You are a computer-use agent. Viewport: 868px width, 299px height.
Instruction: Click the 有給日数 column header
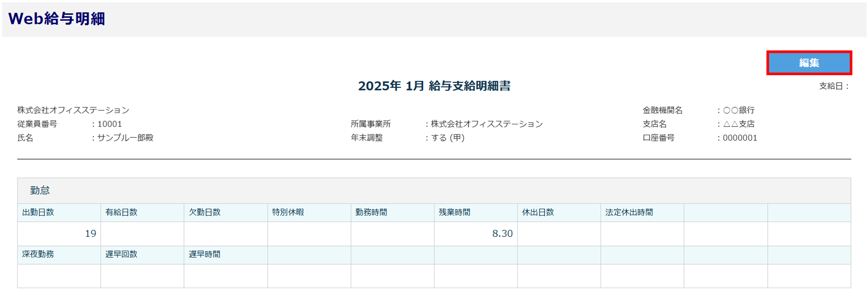[x=122, y=213]
